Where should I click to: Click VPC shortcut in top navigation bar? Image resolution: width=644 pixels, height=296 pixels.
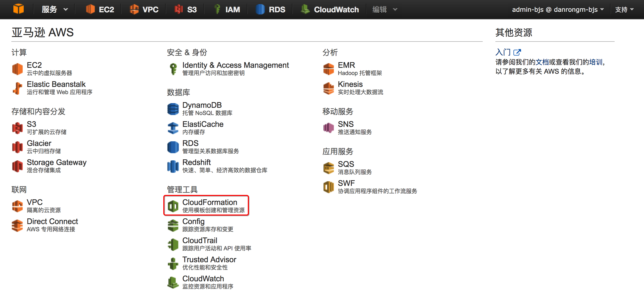(144, 10)
